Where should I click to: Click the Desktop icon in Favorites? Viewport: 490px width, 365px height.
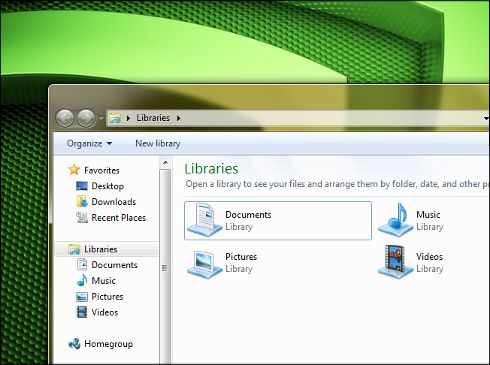pos(82,186)
